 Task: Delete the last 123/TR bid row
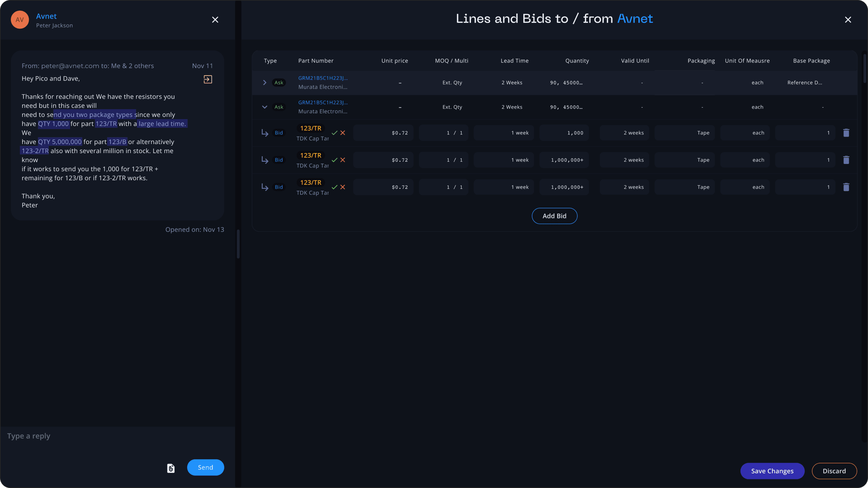coord(846,187)
